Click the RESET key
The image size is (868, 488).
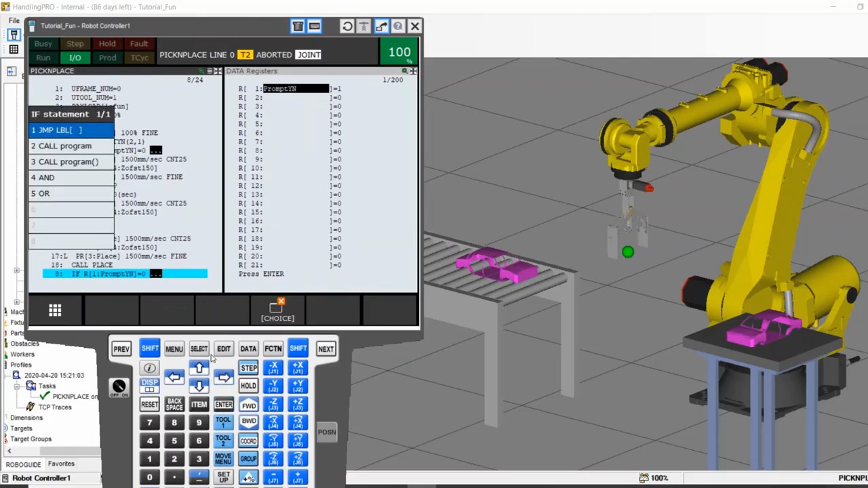coord(150,405)
